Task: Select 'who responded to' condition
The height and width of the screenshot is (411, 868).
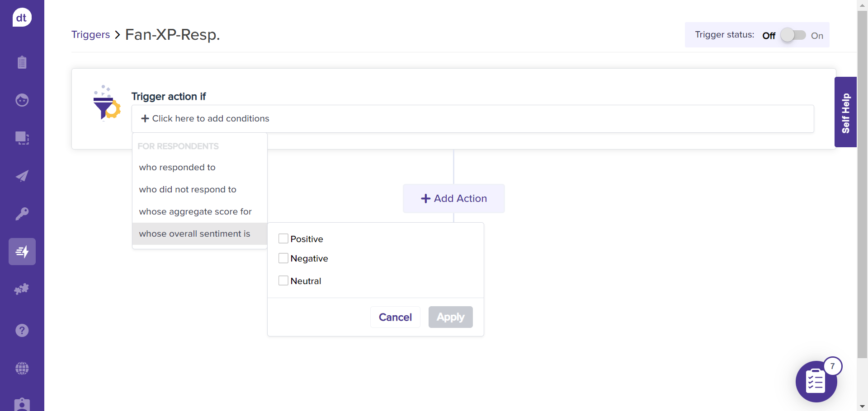Action: click(x=177, y=168)
